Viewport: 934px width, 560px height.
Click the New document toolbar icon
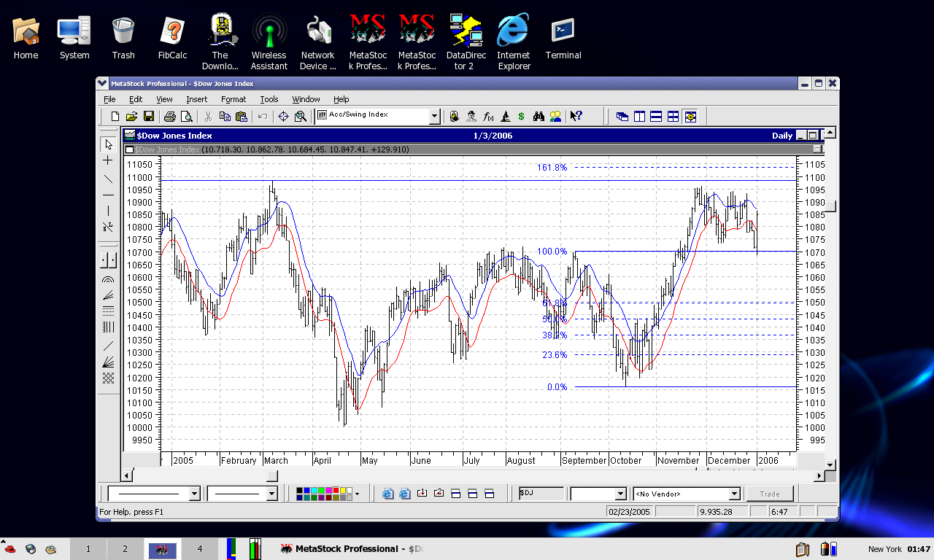[x=115, y=116]
